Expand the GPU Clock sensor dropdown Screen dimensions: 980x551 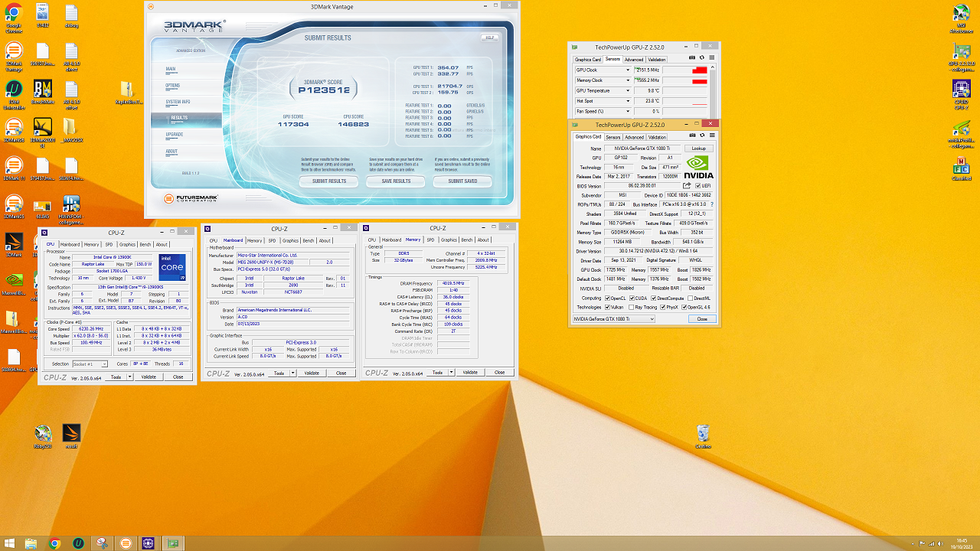(628, 70)
